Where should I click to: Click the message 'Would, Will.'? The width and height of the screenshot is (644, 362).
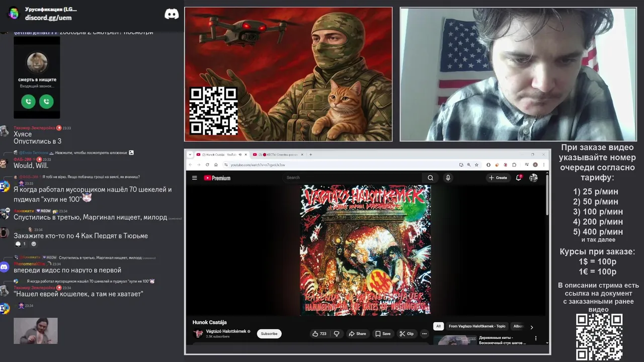click(x=31, y=165)
